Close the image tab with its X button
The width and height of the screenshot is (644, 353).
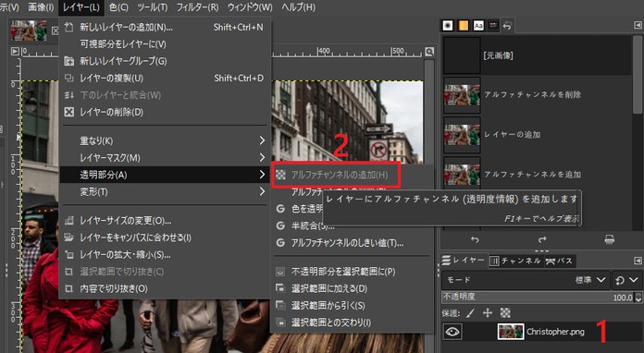point(55,30)
